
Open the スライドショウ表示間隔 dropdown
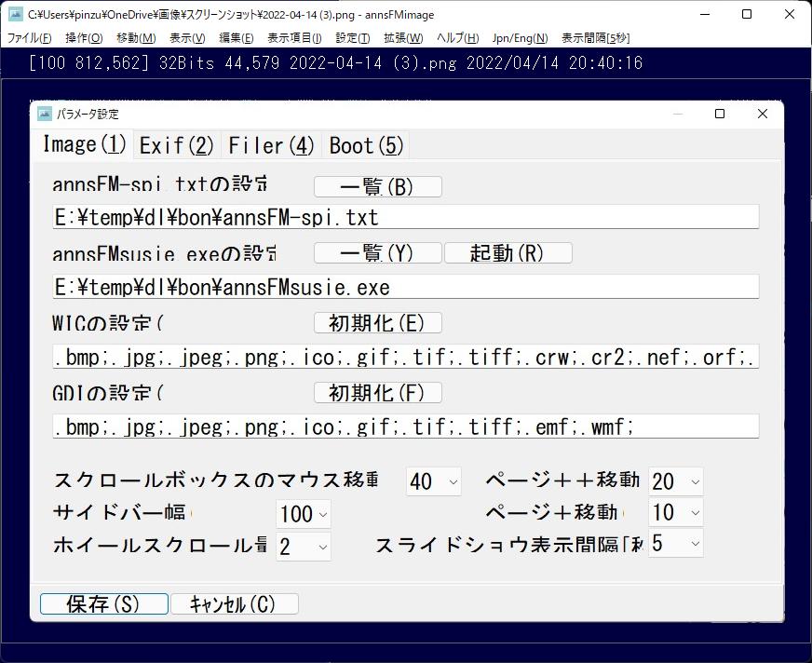point(676,543)
